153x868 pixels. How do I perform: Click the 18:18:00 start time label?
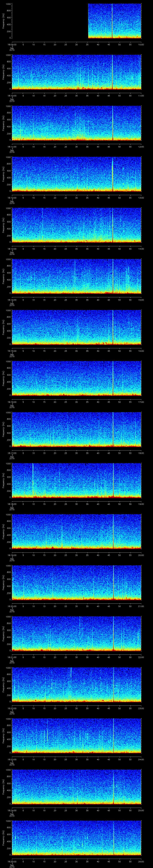click(12, 504)
